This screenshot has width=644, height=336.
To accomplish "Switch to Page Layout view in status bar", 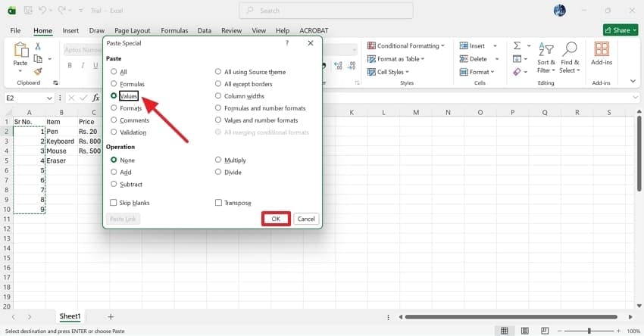I will click(524, 331).
